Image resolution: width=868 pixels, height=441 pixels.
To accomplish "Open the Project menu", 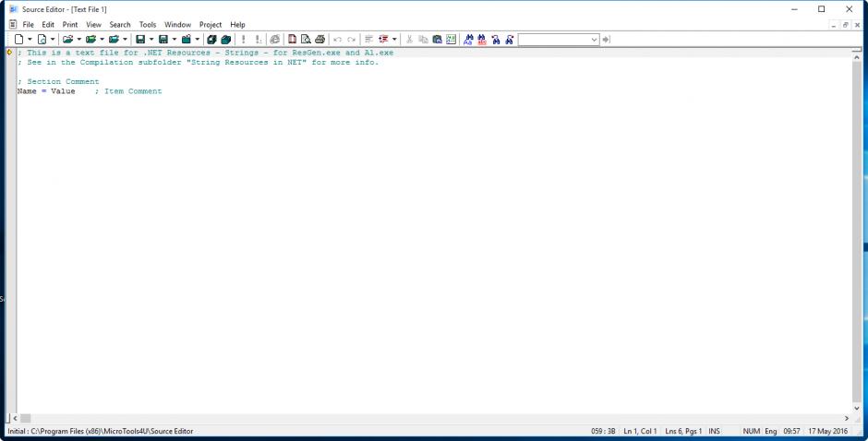I will click(x=211, y=24).
